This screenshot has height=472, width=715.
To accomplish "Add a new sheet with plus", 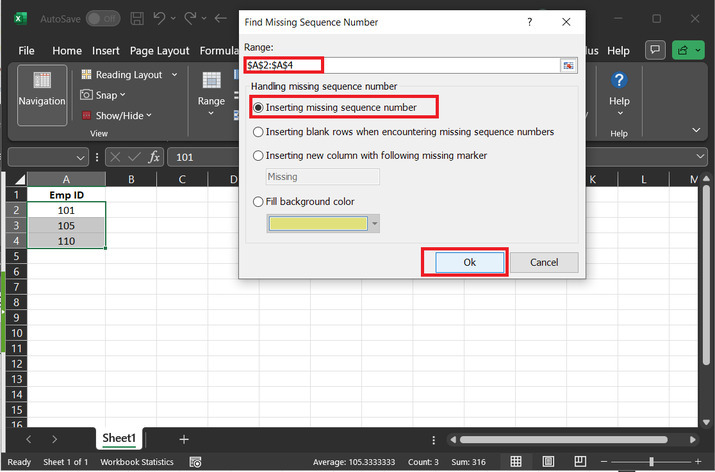I will click(184, 439).
